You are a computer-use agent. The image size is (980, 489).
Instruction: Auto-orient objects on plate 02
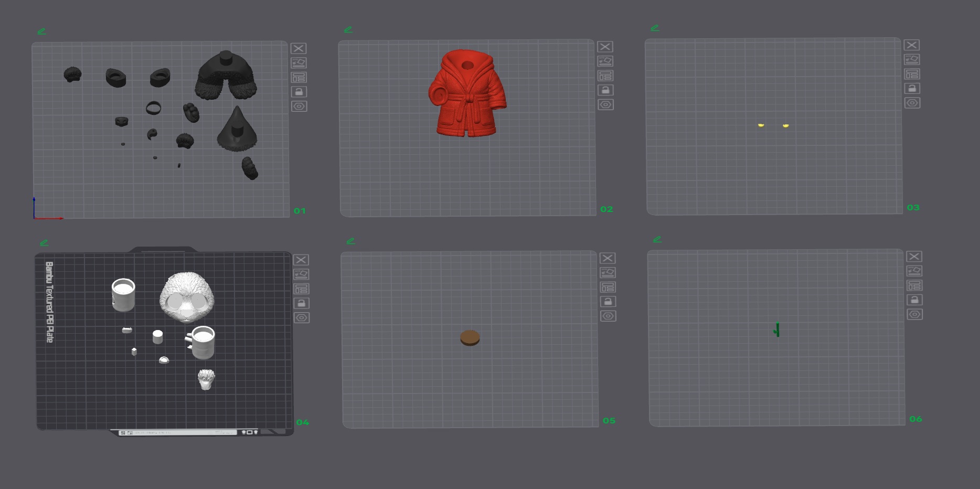[x=605, y=61]
